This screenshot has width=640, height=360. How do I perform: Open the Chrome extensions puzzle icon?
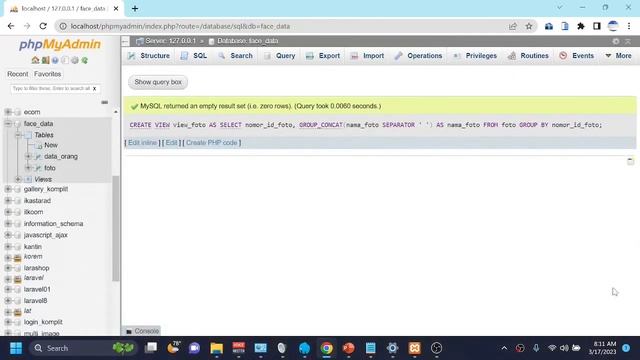(581, 26)
